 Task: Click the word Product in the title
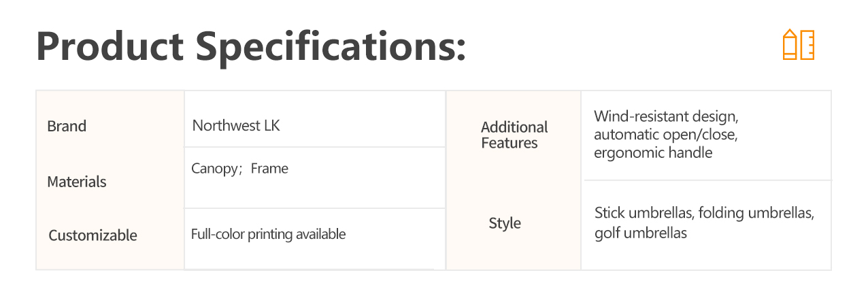[x=110, y=46]
